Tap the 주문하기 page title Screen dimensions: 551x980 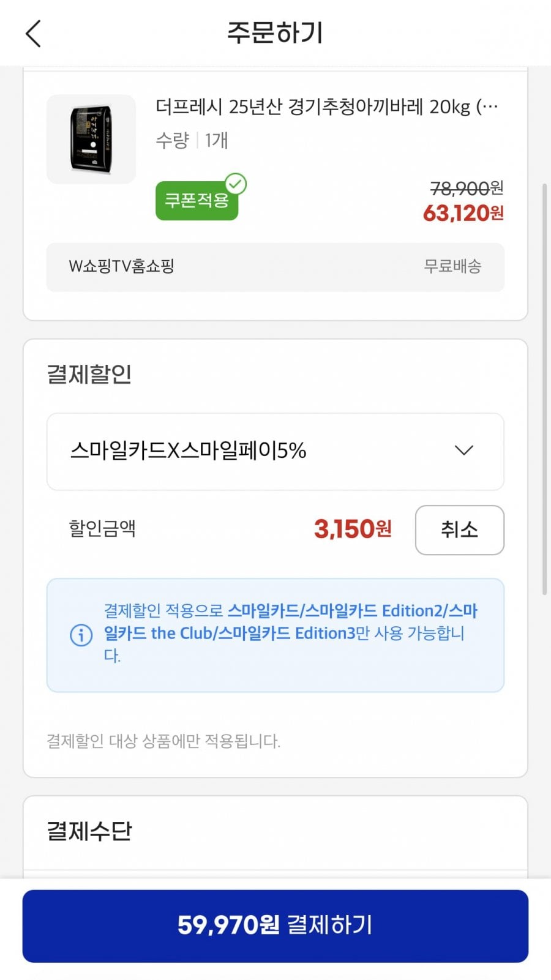tap(275, 33)
